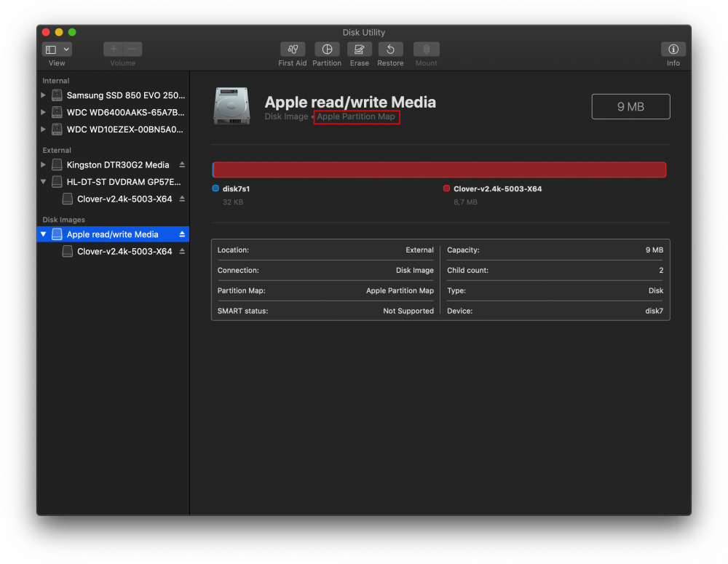
Task: Eject the Clover volume under the DVDRAM drive
Action: [x=182, y=199]
